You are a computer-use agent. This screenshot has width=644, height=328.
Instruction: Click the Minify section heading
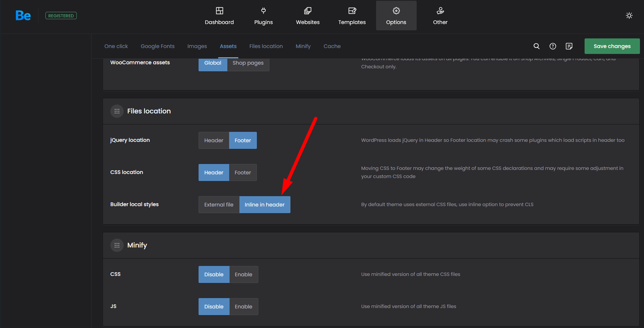(x=137, y=245)
